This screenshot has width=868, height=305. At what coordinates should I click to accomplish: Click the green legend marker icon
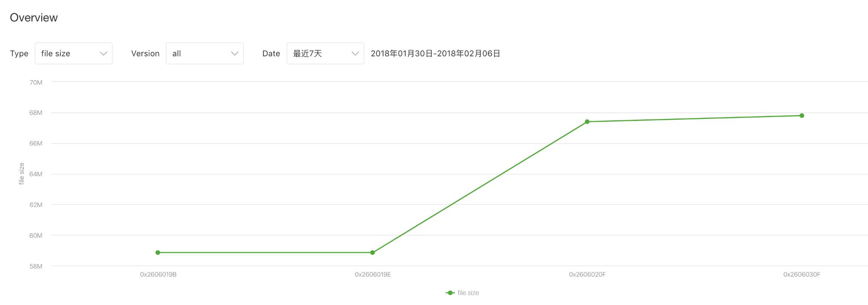pyautogui.click(x=450, y=293)
